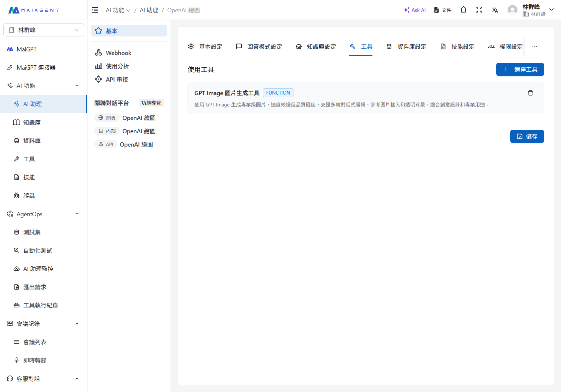
Task: Click the 儲存 button
Action: [527, 136]
